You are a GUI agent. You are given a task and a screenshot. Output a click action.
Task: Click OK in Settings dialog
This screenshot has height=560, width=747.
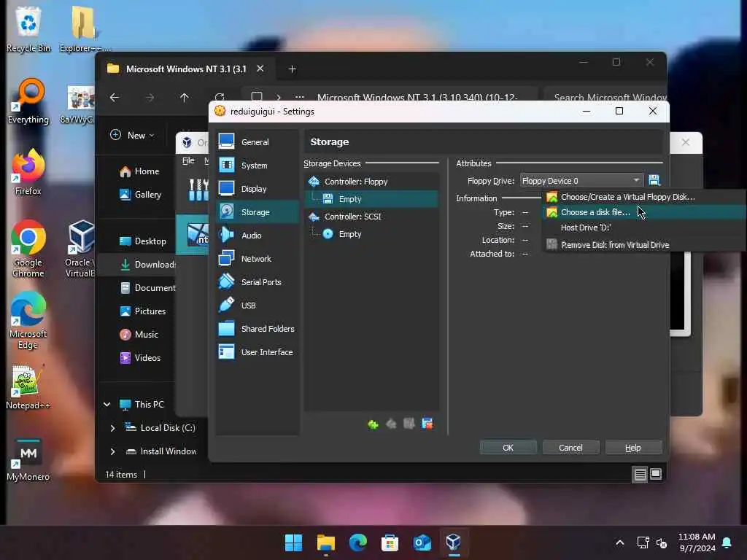(x=508, y=448)
